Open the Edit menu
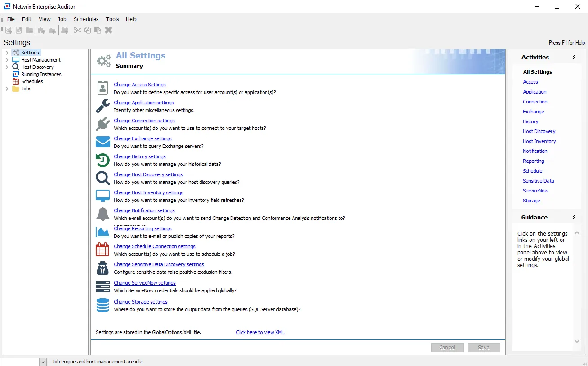This screenshot has height=366, width=588. (27, 19)
